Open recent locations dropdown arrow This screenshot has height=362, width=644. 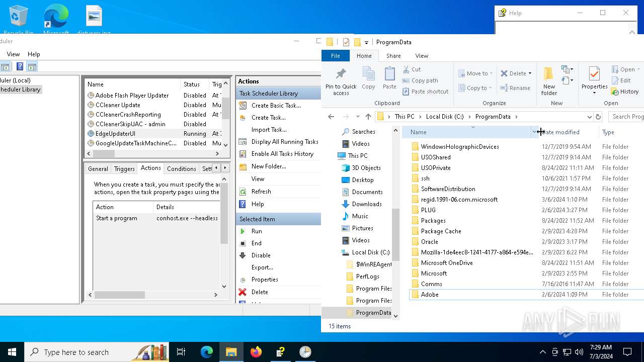coord(358,117)
